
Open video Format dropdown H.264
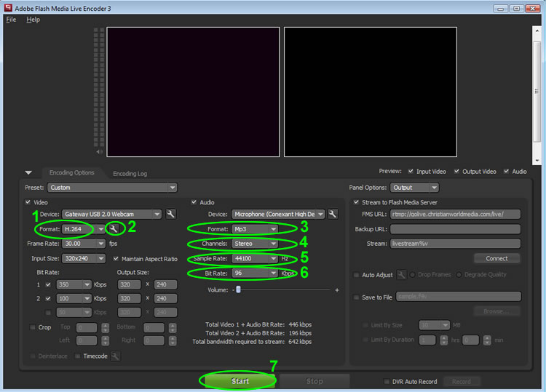[x=84, y=229]
